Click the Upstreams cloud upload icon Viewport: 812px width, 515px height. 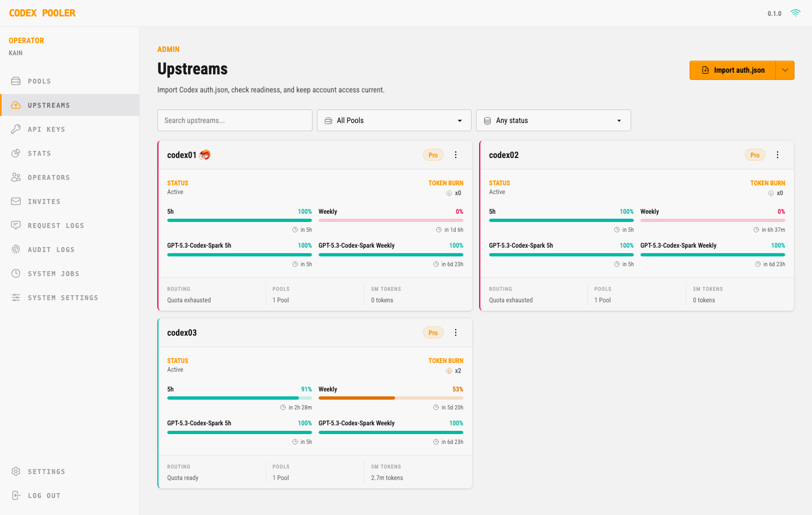16,105
